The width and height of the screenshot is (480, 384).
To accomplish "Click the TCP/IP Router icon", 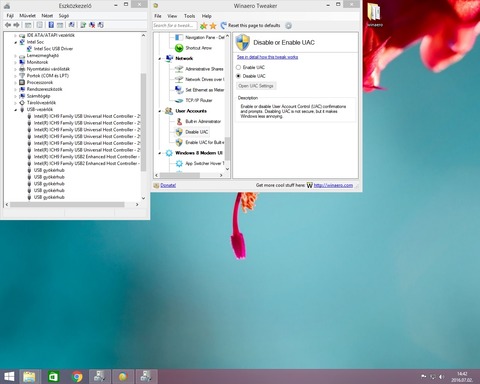I will tap(179, 100).
